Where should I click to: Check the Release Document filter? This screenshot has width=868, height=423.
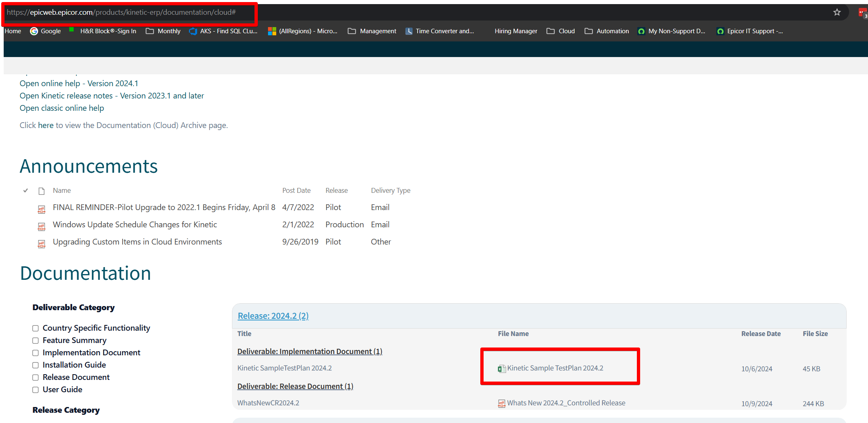point(36,377)
